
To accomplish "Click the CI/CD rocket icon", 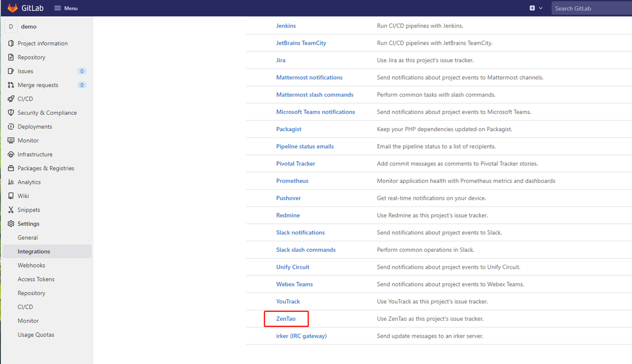I will pyautogui.click(x=11, y=99).
